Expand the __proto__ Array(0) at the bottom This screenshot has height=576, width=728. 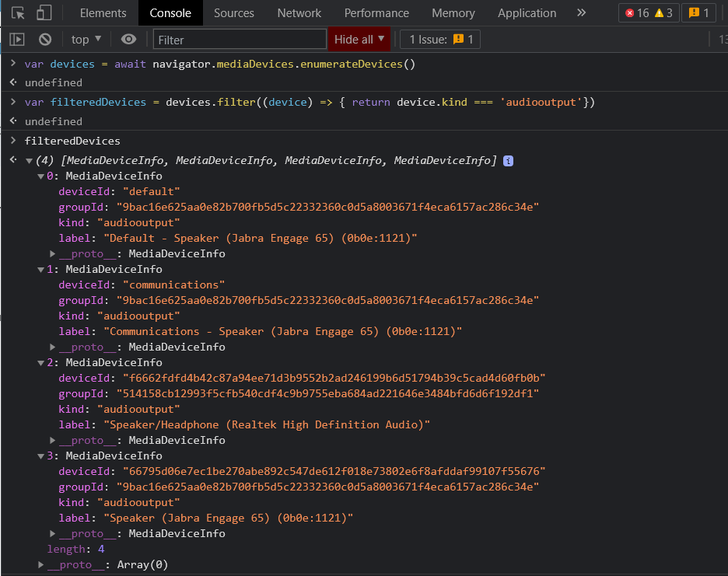40,564
